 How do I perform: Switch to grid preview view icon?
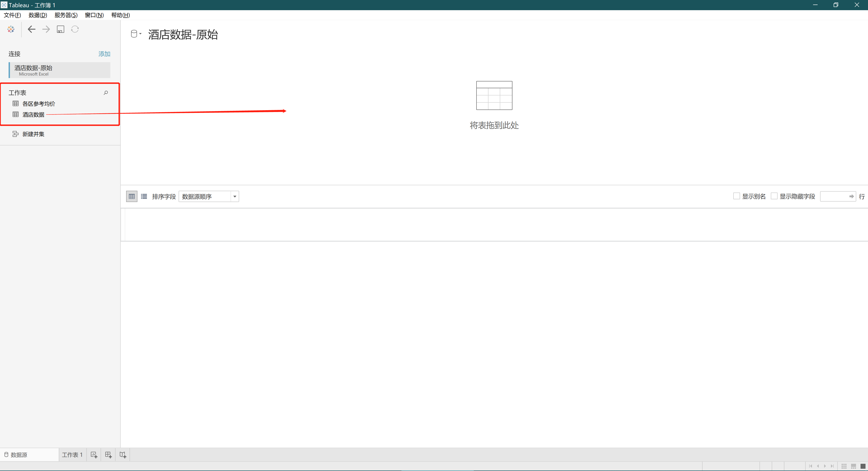[132, 196]
